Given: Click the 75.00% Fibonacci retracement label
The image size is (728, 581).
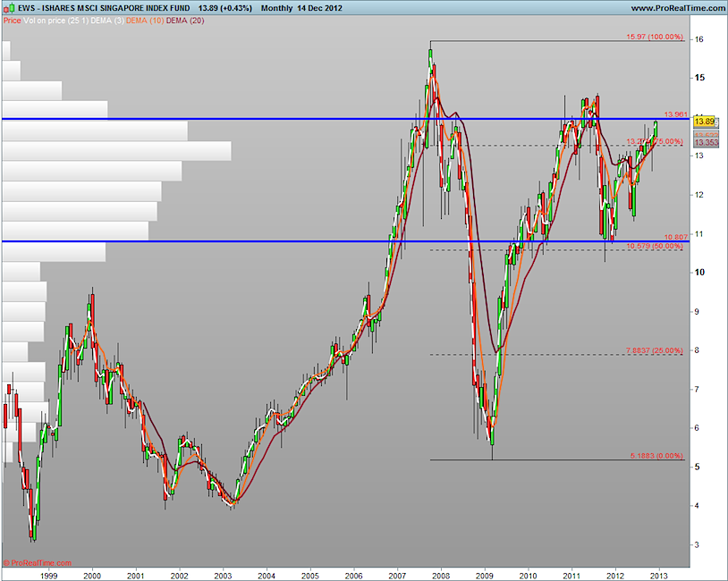Looking at the screenshot, I should (655, 141).
